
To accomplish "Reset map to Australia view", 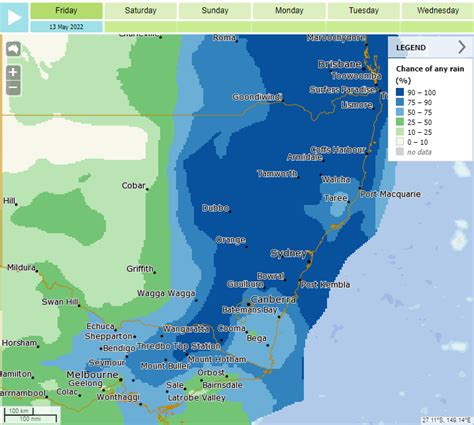I will tap(13, 49).
